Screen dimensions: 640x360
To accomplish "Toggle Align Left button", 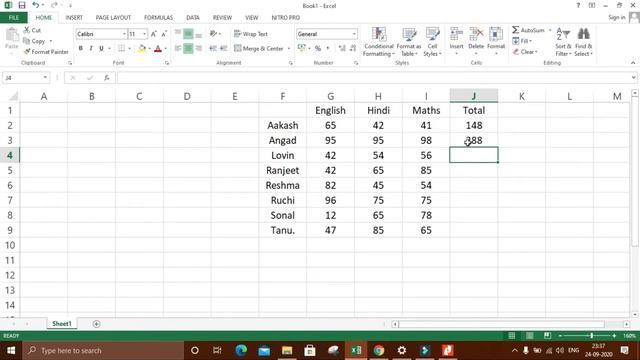I will [x=178, y=49].
